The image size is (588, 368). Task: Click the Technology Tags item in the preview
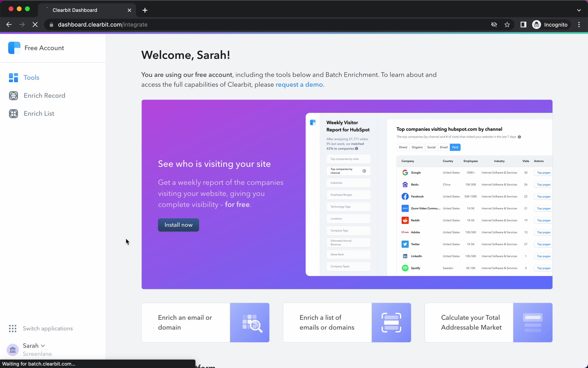coord(348,207)
